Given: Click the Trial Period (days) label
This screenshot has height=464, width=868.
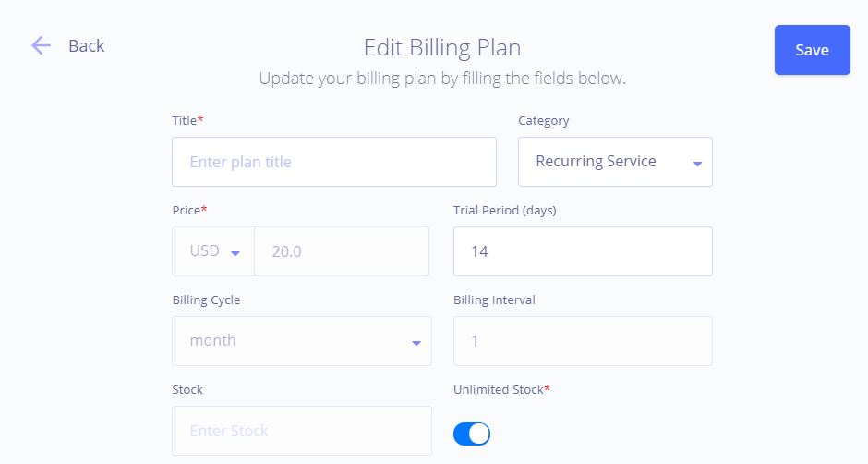Looking at the screenshot, I should pyautogui.click(x=505, y=210).
